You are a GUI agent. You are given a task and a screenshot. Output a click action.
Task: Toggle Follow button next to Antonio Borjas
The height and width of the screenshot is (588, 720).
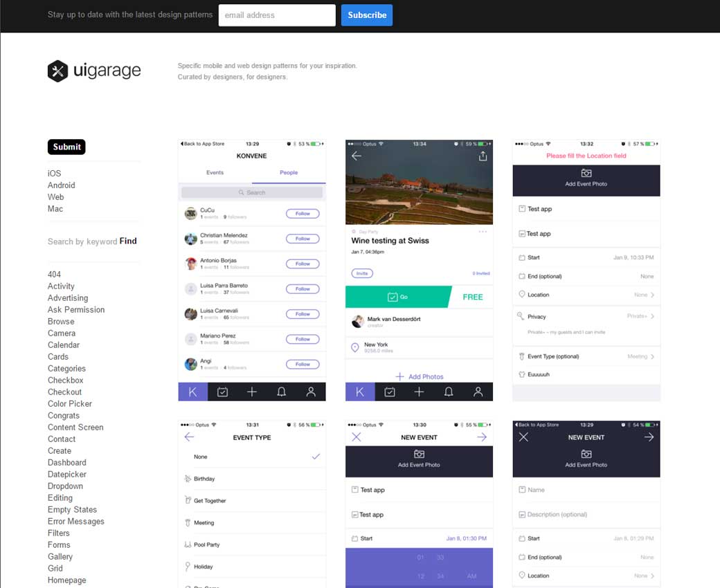point(303,264)
